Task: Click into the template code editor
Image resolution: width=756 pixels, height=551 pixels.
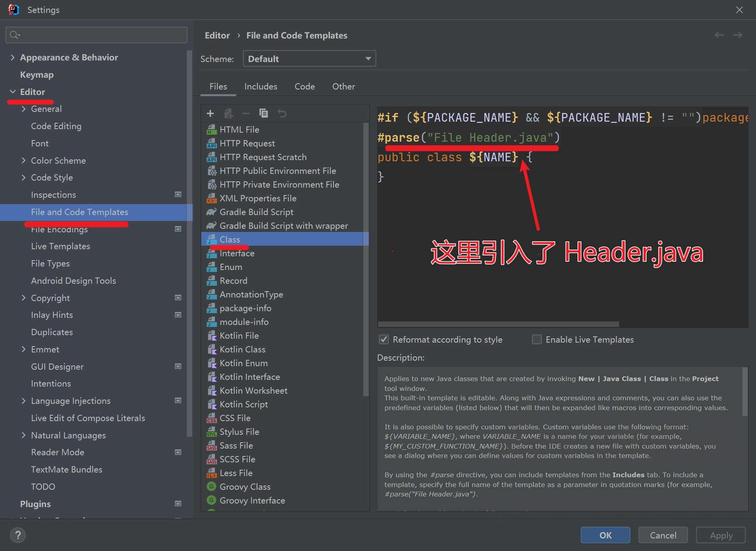Action: click(x=563, y=217)
